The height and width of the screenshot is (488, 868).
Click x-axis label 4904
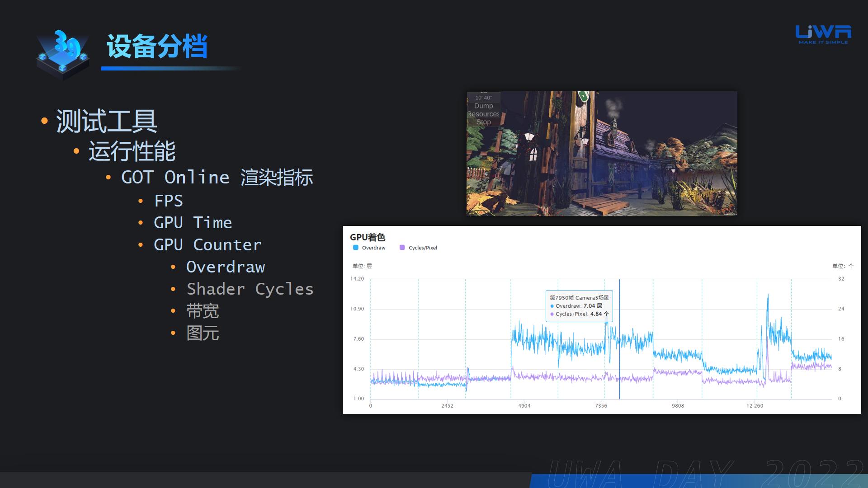pos(524,406)
